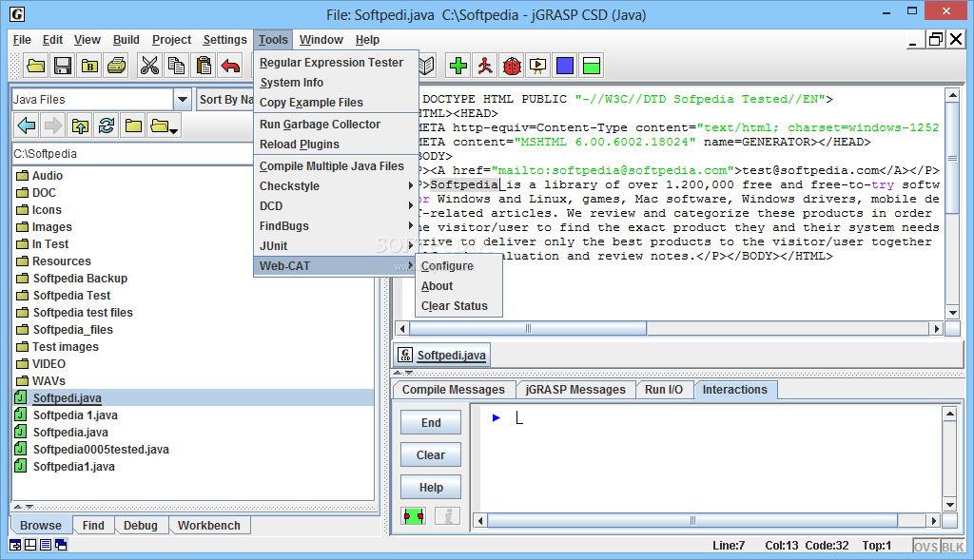Click the C:\Softpedia path field
Image resolution: width=974 pixels, height=560 pixels.
(x=132, y=154)
